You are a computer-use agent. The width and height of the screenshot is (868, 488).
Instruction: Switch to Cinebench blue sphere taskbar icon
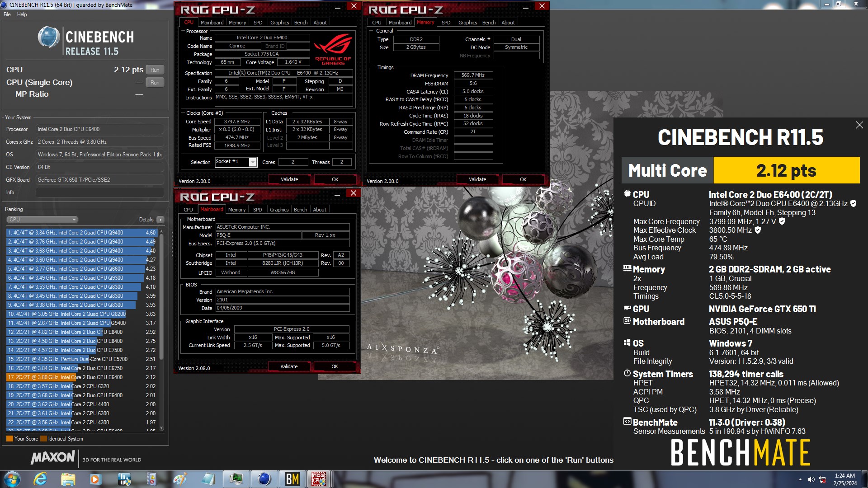[264, 479]
